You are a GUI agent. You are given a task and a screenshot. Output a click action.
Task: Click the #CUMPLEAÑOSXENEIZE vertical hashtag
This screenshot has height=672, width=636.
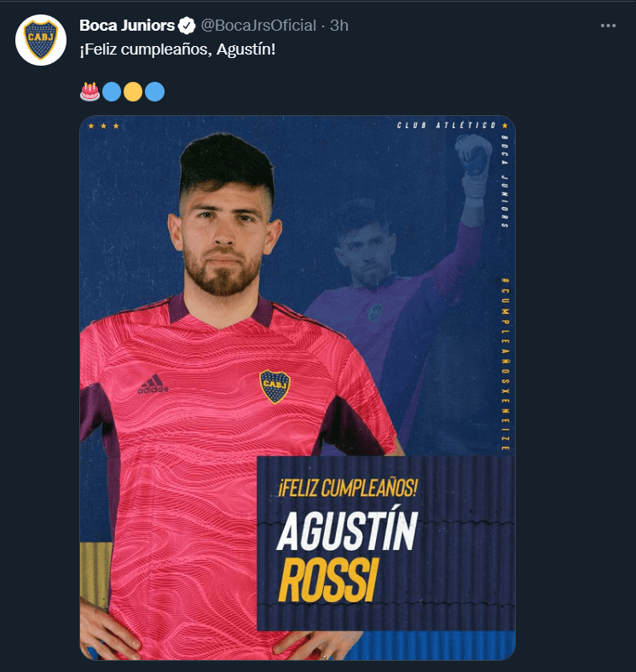506,364
